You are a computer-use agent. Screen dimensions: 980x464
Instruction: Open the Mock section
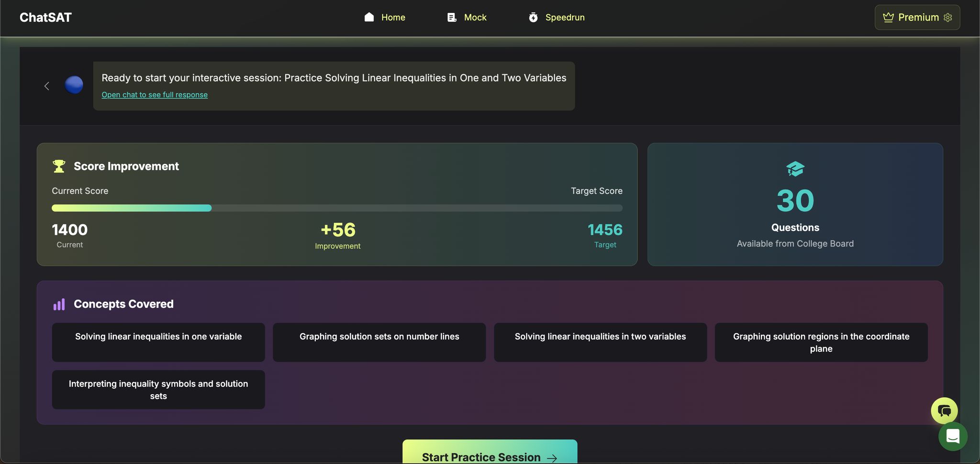click(475, 17)
